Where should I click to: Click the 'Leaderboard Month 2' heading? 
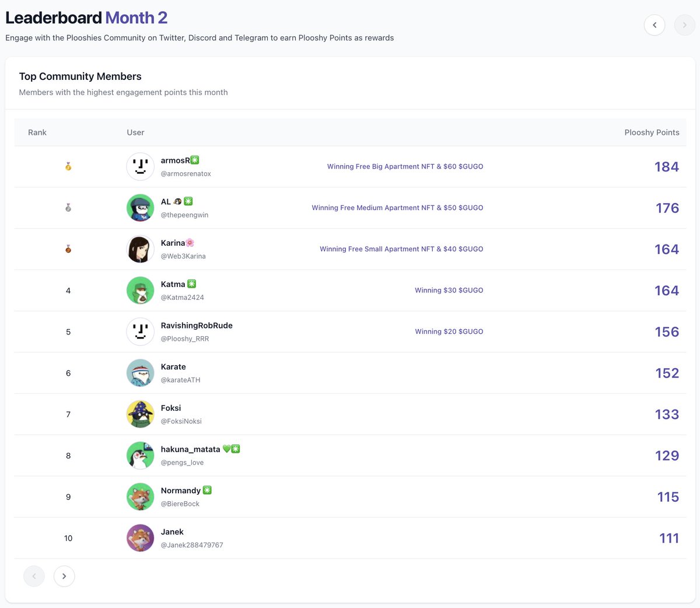coord(86,18)
